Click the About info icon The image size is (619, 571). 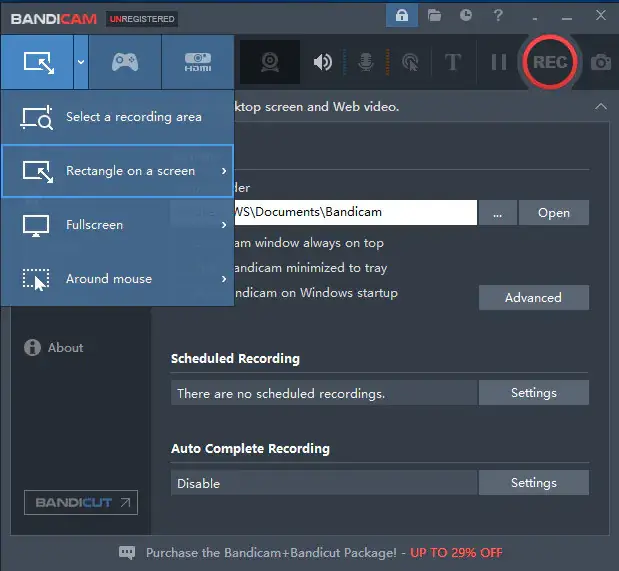point(32,347)
